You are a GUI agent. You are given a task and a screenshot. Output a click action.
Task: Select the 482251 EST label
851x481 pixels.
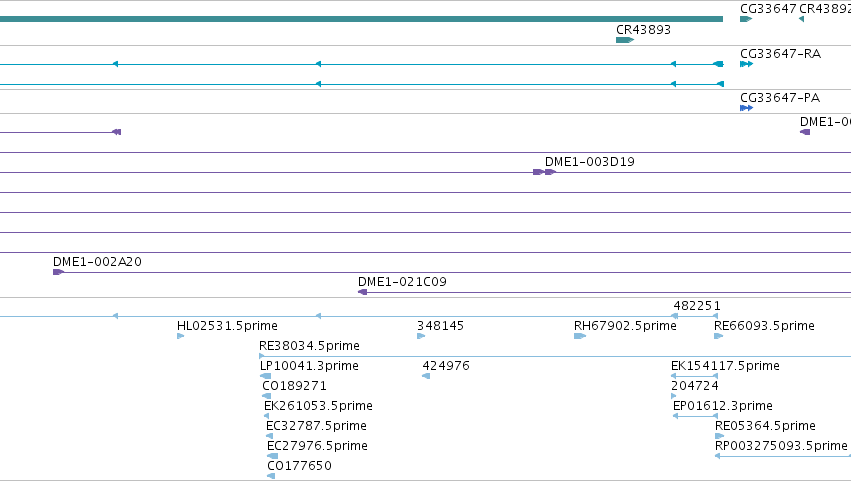coord(697,306)
